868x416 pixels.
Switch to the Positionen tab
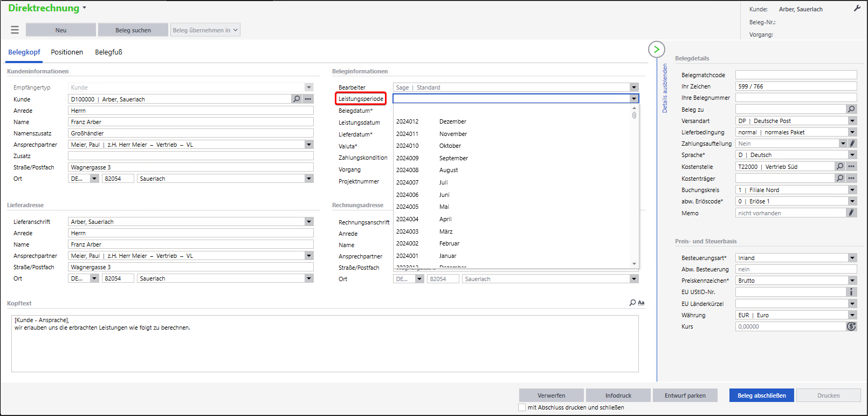pyautogui.click(x=67, y=52)
